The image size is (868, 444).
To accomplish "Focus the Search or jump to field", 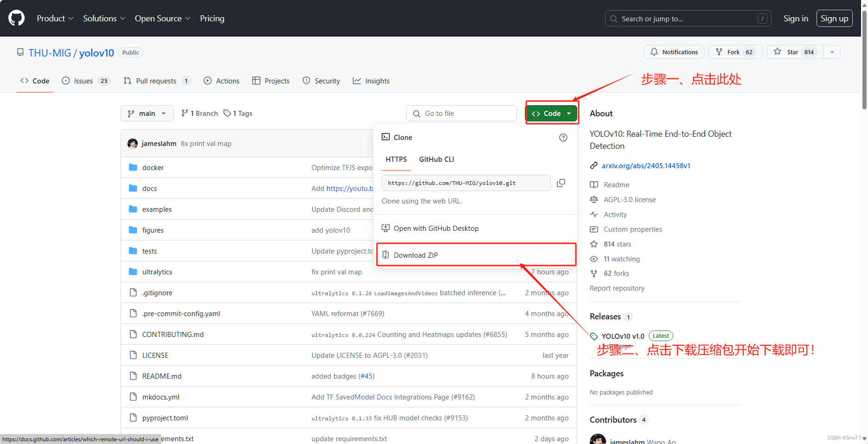I will 688,19.
